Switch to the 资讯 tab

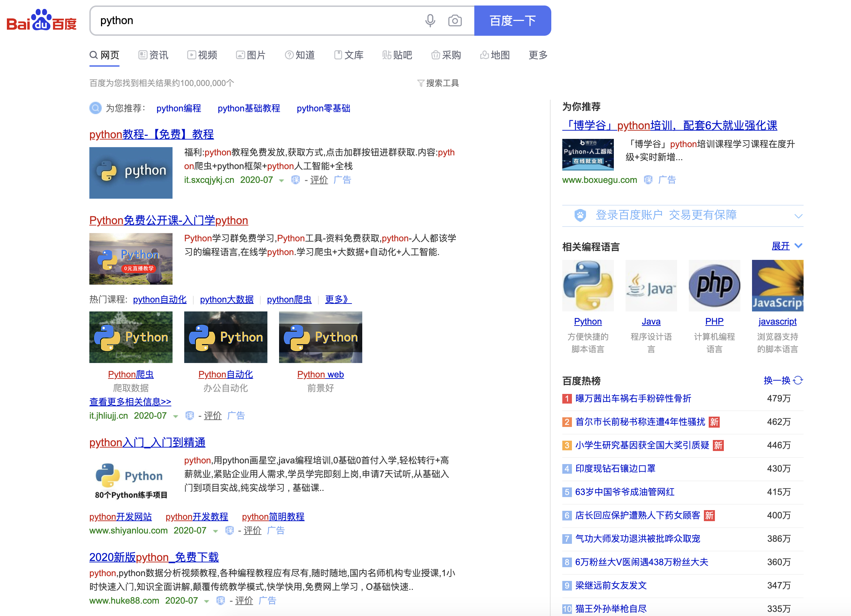point(153,55)
